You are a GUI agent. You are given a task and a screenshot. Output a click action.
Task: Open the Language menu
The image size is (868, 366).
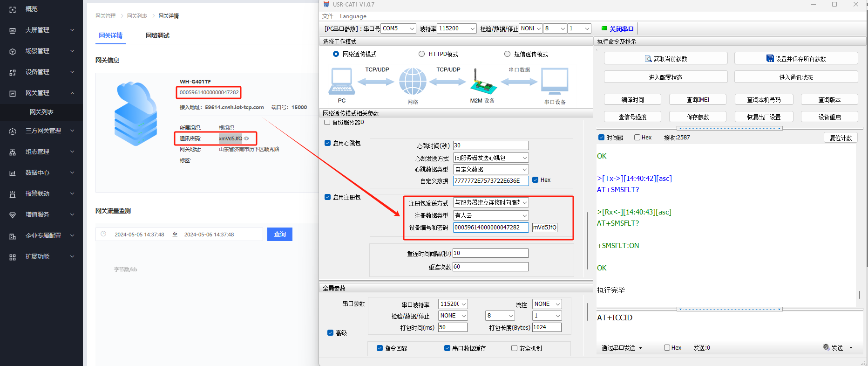point(353,16)
